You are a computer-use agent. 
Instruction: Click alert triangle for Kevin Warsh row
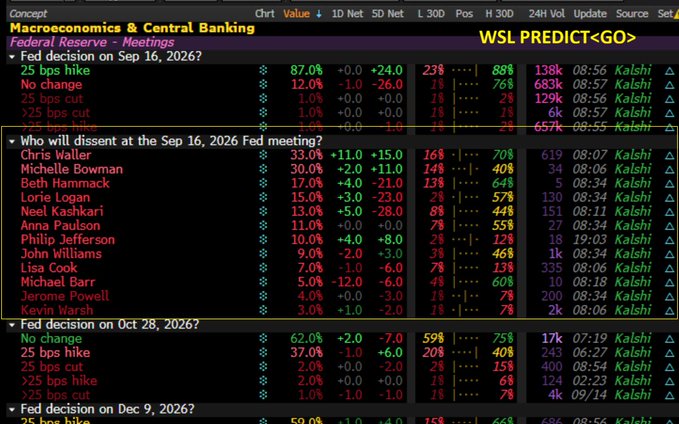coord(669,311)
